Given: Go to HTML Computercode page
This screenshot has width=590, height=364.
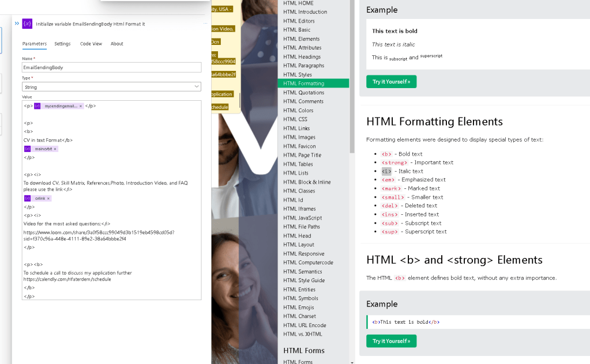Looking at the screenshot, I should coord(308,263).
